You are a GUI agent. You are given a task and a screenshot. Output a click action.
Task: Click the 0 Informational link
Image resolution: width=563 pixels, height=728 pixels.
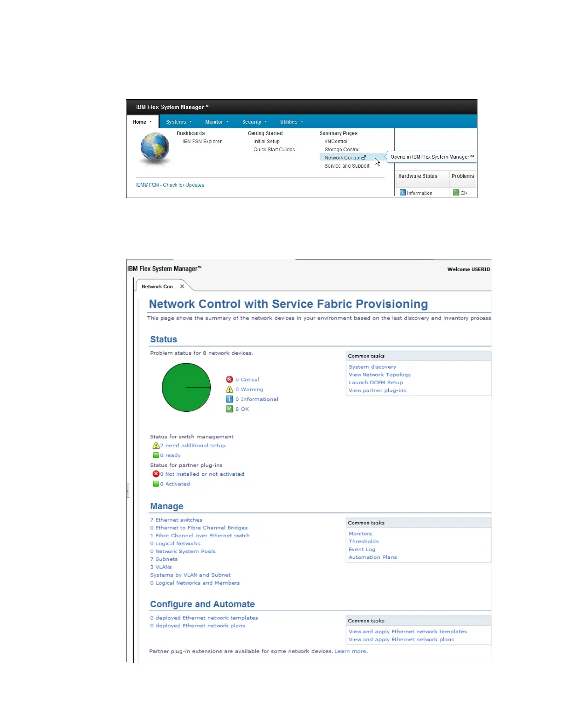pos(257,399)
